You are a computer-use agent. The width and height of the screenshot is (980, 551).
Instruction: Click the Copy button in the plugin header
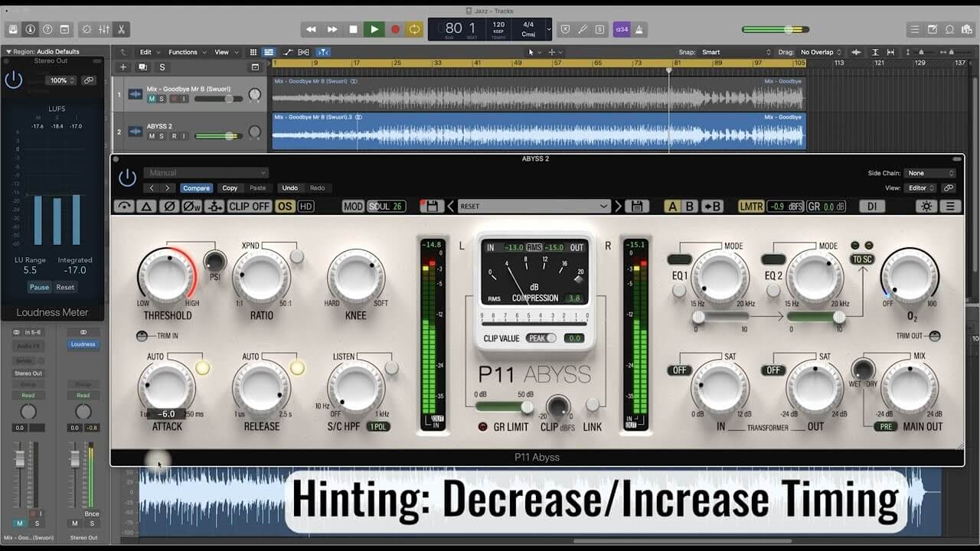(230, 188)
